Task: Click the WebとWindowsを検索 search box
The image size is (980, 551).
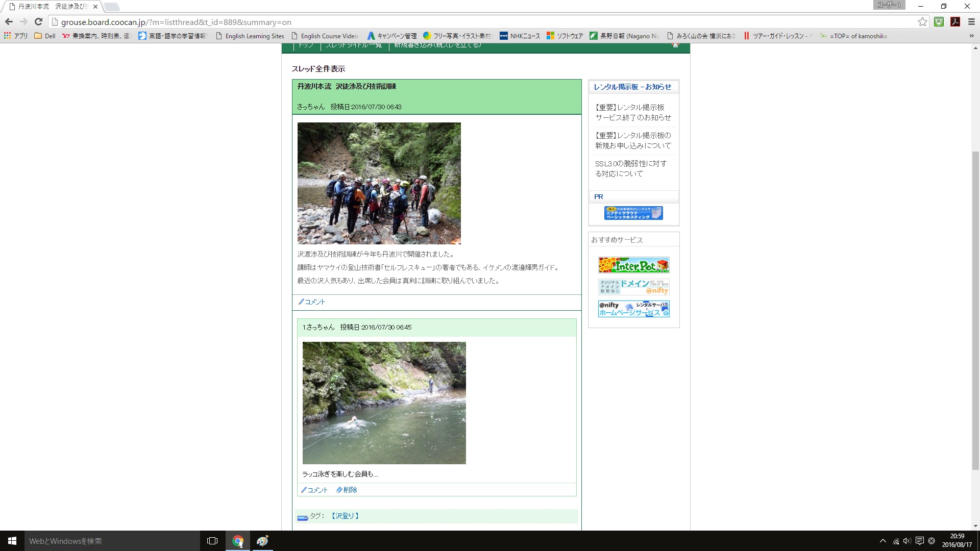Action: pos(112,541)
